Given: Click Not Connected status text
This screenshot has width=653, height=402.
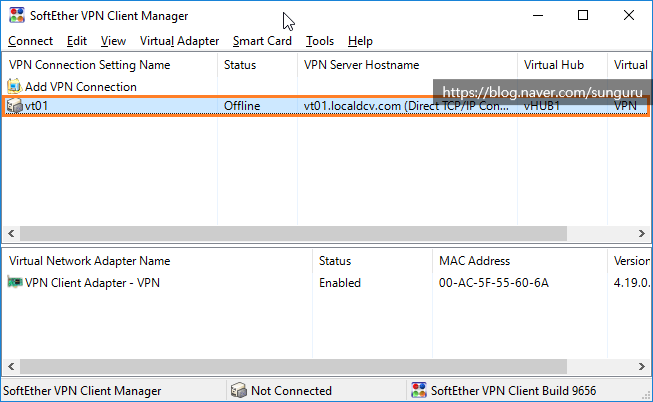Looking at the screenshot, I should (292, 391).
